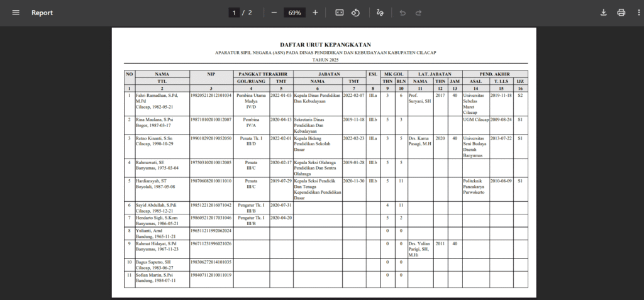
Task: Select the 69% zoom level box
Action: point(294,13)
